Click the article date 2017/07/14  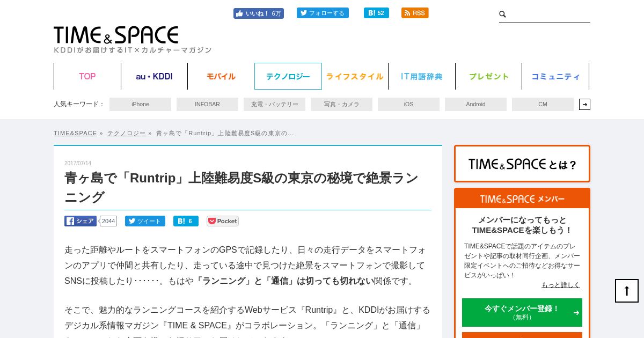[78, 163]
